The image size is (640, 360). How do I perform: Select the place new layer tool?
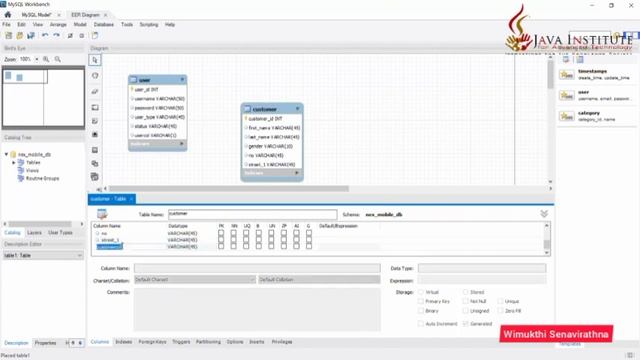click(x=95, y=107)
